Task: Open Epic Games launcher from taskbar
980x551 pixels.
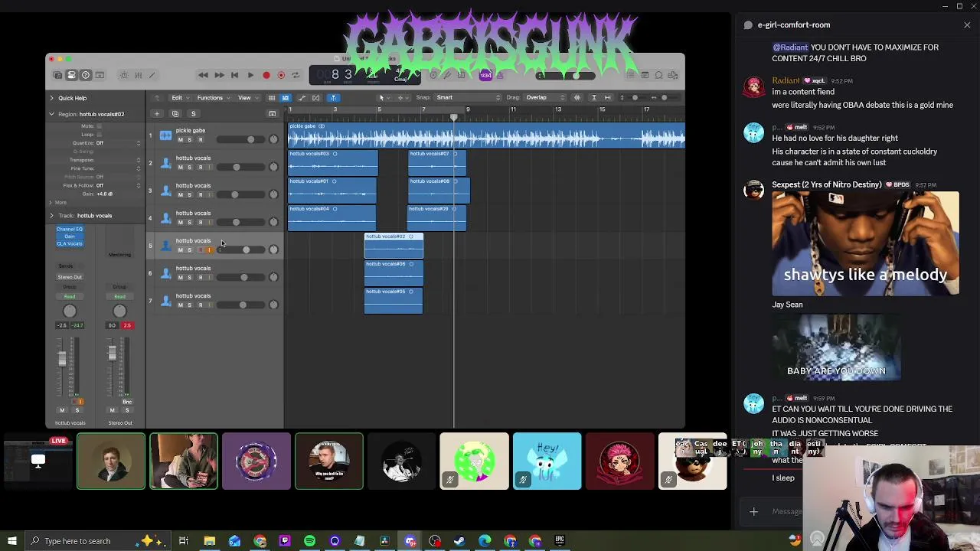Action: pyautogui.click(x=560, y=541)
